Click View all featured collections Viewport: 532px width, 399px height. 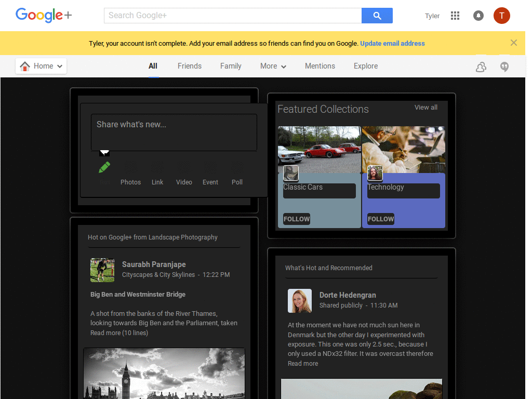[x=426, y=108]
